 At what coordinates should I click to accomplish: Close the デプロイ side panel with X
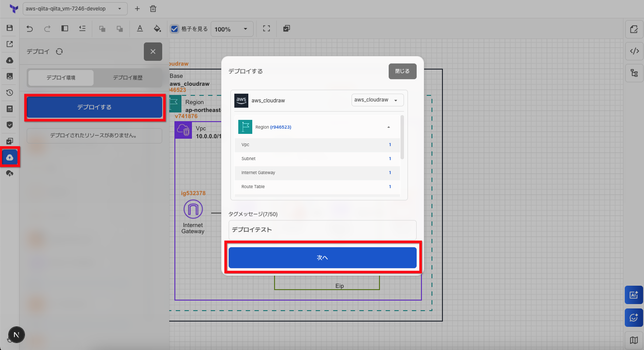[x=153, y=52]
